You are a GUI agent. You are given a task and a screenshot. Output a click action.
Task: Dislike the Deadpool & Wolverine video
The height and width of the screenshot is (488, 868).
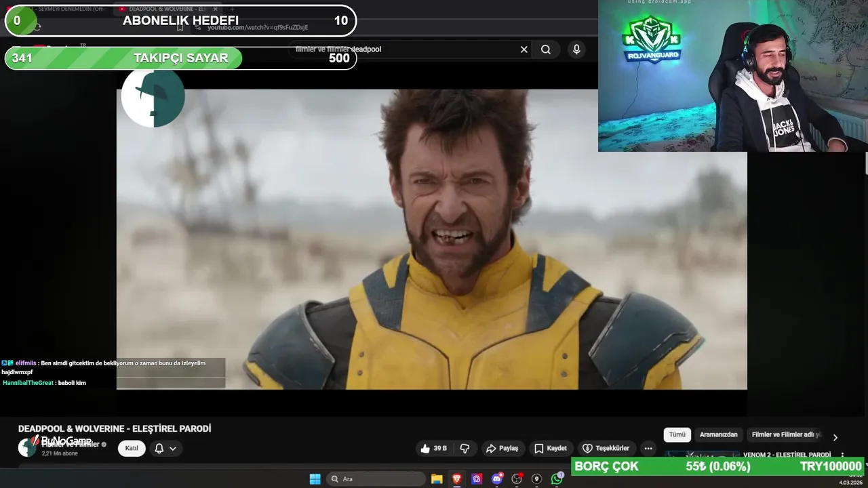[x=465, y=448]
